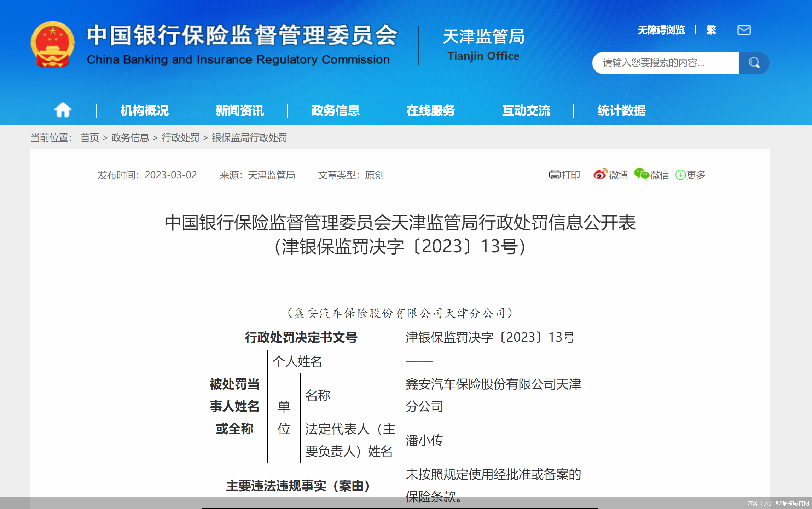Open the 新闻资讯 menu

[240, 110]
